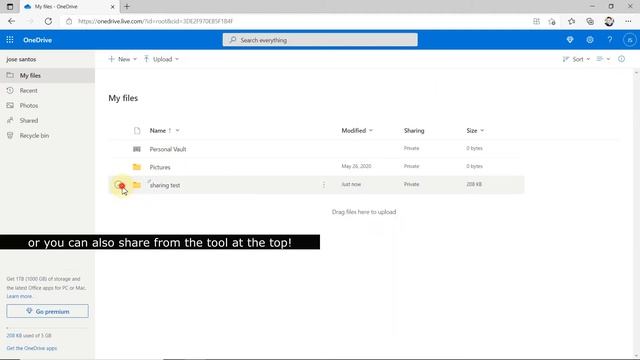Viewport: 640px width, 360px height.
Task: Open the Settings gear icon
Action: [x=590, y=40]
